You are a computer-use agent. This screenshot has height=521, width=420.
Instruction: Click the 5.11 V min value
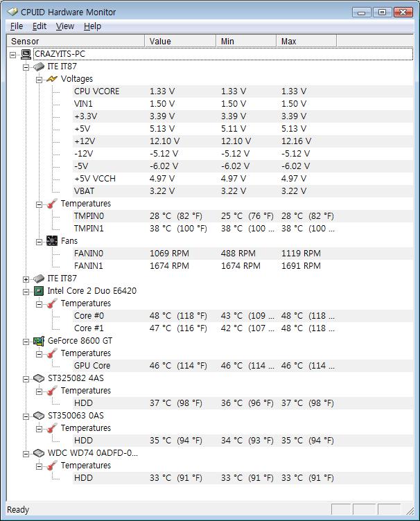click(x=234, y=129)
